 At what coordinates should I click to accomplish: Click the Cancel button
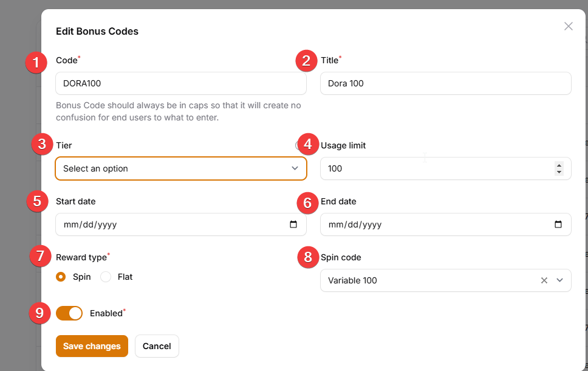click(157, 346)
